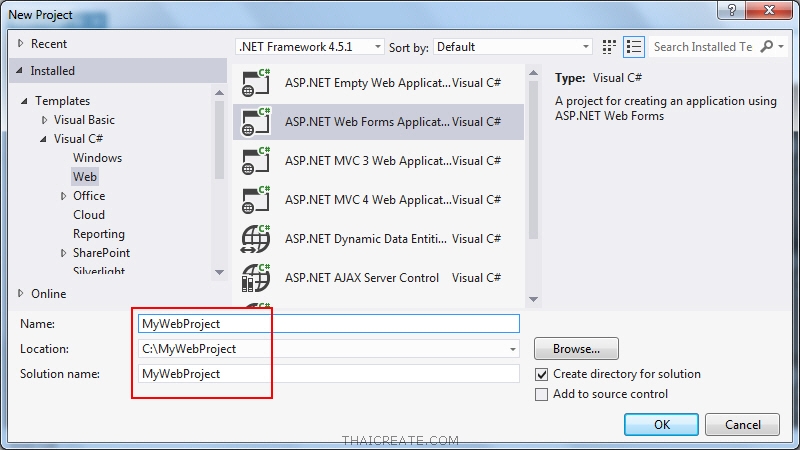This screenshot has height=450, width=800.
Task: Select ASP.NET Empty Web Application template text
Action: click(x=367, y=83)
